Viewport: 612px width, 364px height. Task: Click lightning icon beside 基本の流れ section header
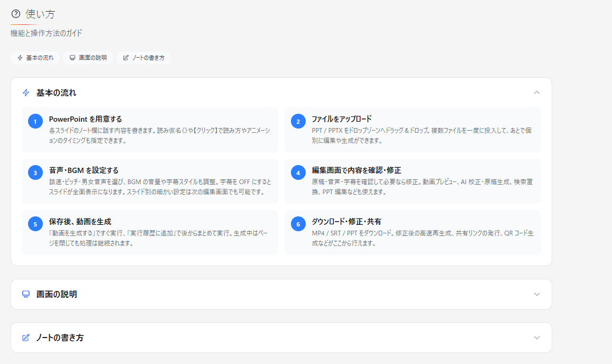click(x=26, y=93)
